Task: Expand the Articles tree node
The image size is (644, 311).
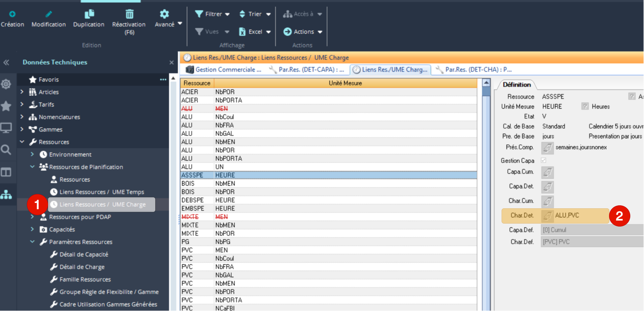Action: [22, 92]
